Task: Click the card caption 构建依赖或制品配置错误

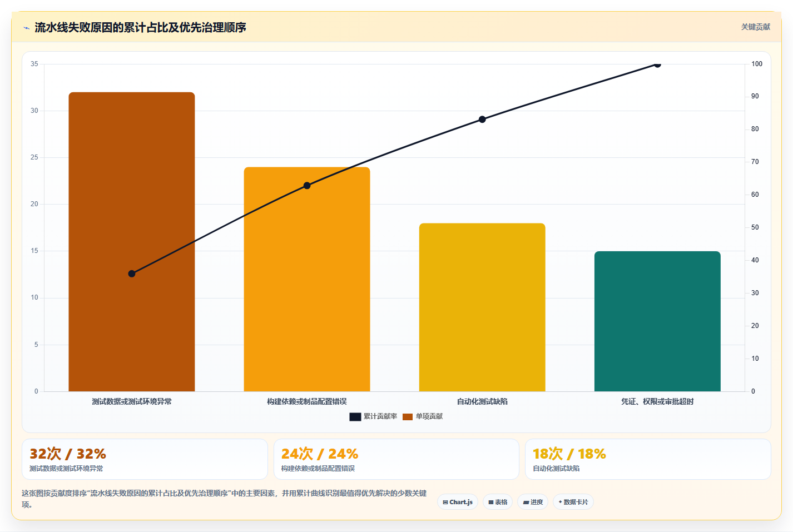Action: (x=318, y=469)
